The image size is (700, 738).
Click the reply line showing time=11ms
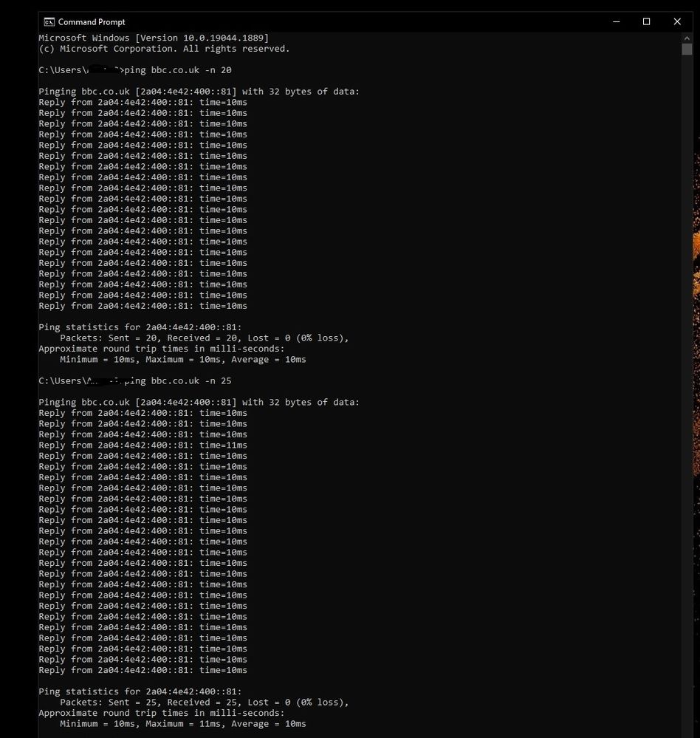143,445
